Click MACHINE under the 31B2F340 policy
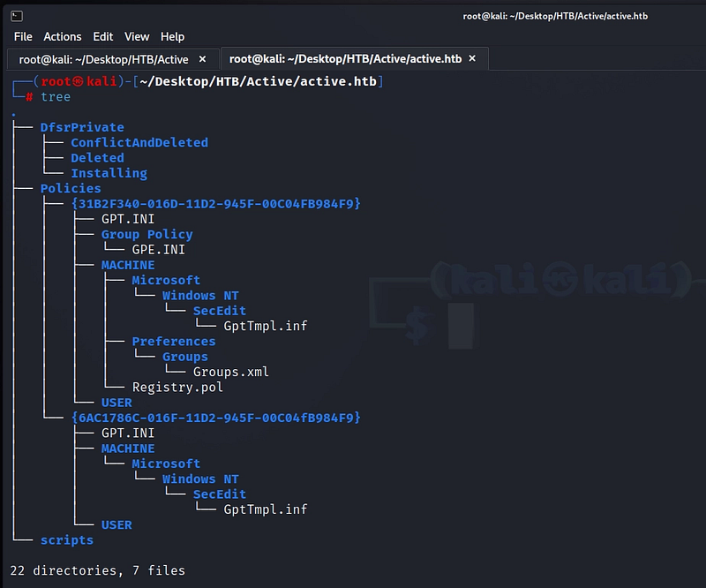This screenshot has height=588, width=706. [x=128, y=266]
